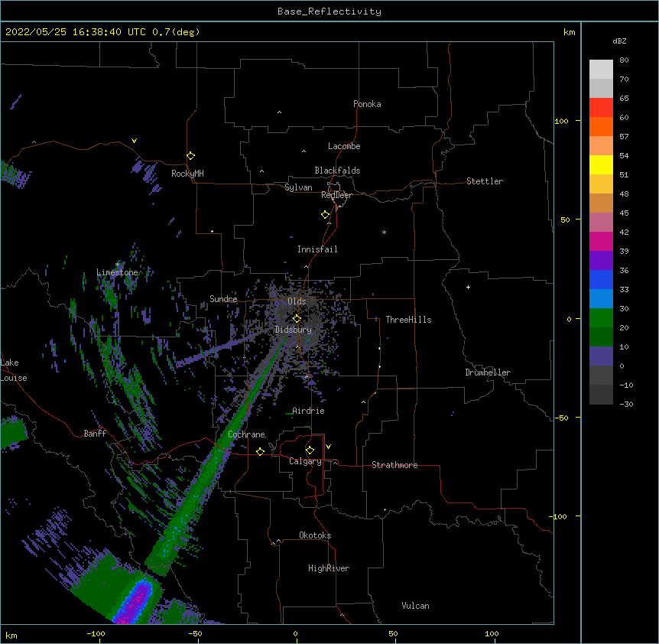This screenshot has height=644, width=659.
Task: Click the Cochrane town label
Action: click(x=246, y=434)
